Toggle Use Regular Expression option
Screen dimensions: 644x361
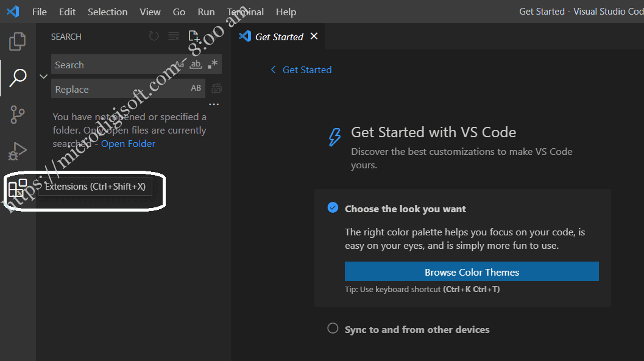pos(213,64)
